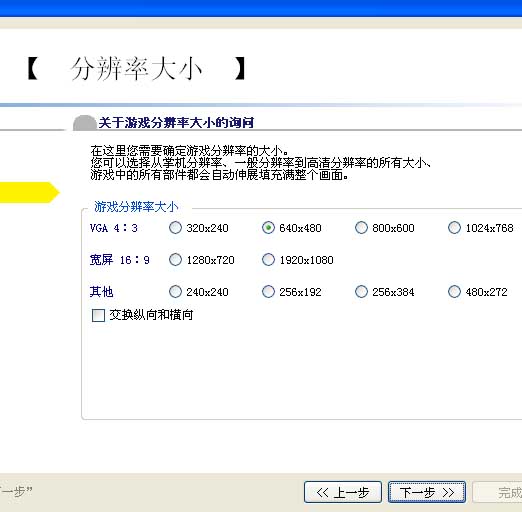Pick the 1024x768 resolution option
This screenshot has width=522, height=512.
click(x=454, y=228)
